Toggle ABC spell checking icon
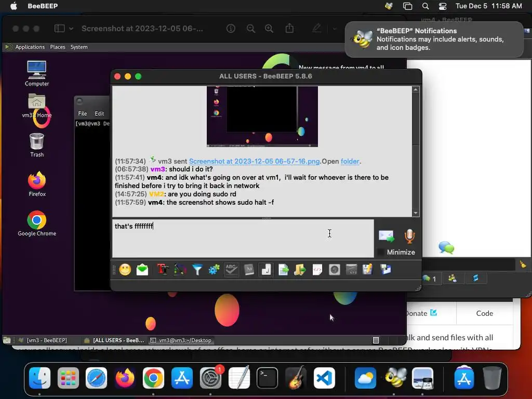The image size is (532, 399). [x=231, y=270]
